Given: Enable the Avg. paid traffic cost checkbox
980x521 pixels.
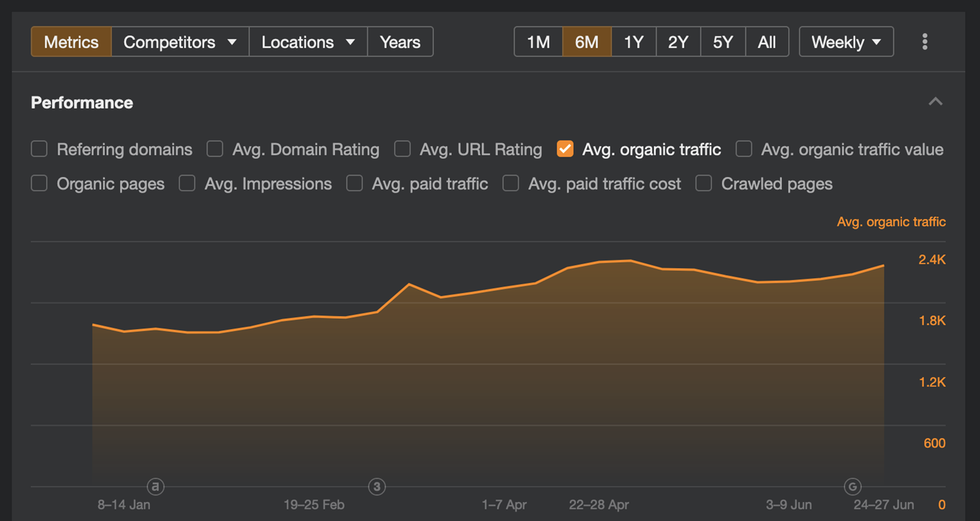Looking at the screenshot, I should [511, 183].
